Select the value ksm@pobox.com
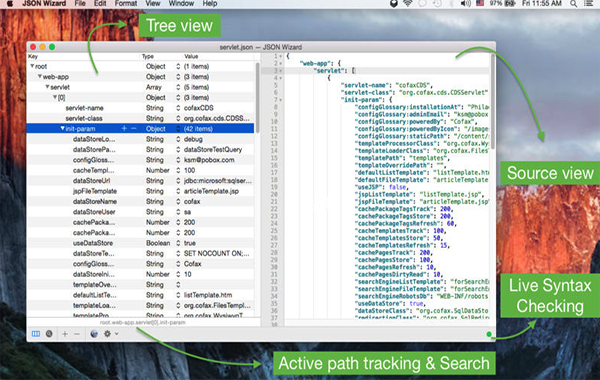The height and width of the screenshot is (380, 600). [209, 160]
